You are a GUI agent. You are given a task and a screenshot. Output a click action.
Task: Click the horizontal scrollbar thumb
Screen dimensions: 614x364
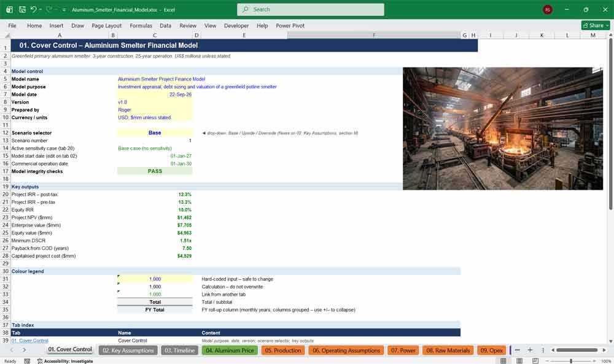point(577,350)
